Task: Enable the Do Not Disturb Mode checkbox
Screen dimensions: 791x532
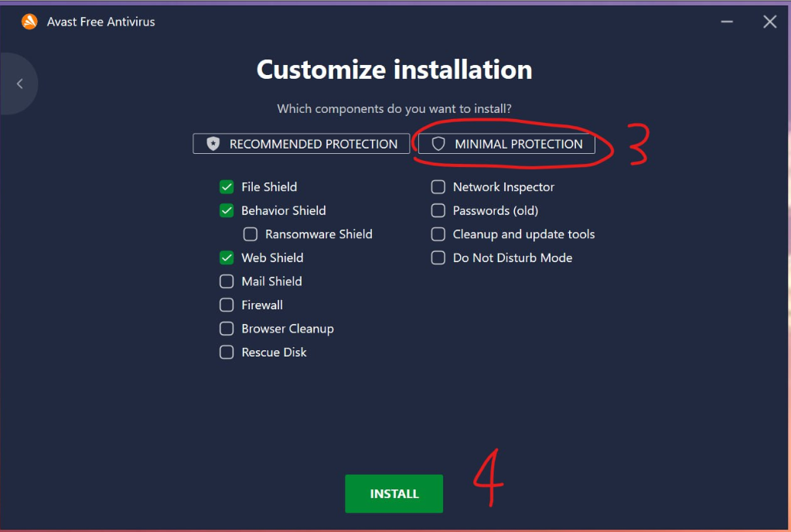Action: coord(438,257)
